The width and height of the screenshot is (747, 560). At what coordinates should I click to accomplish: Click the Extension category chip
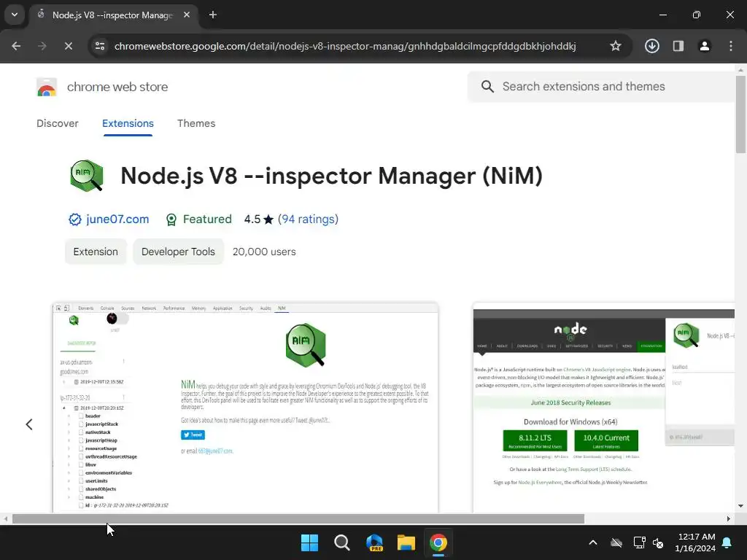[96, 252]
